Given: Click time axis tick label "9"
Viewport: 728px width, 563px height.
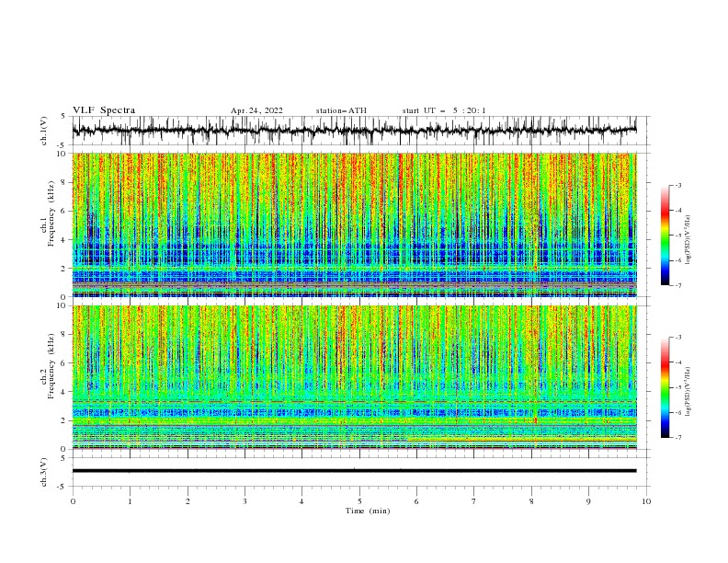Looking at the screenshot, I should point(588,501).
